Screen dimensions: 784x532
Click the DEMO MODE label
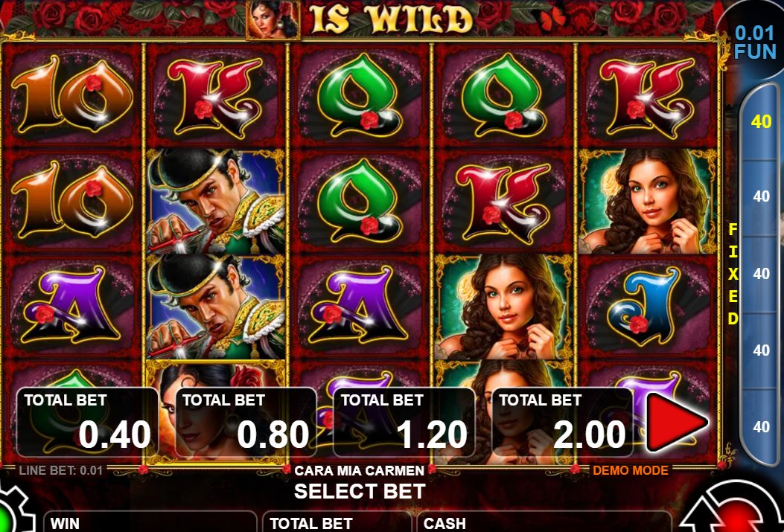click(630, 470)
